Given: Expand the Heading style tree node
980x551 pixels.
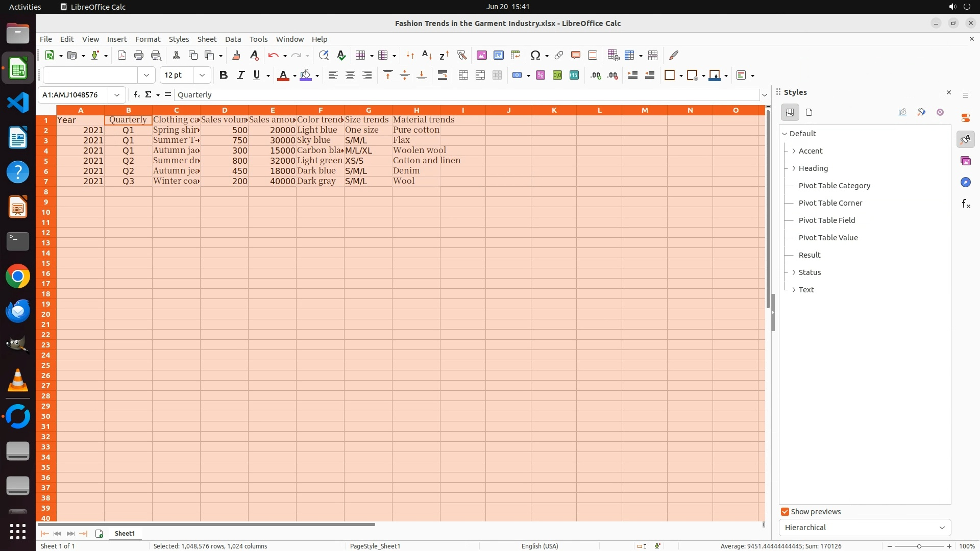Looking at the screenshot, I should [x=794, y=168].
